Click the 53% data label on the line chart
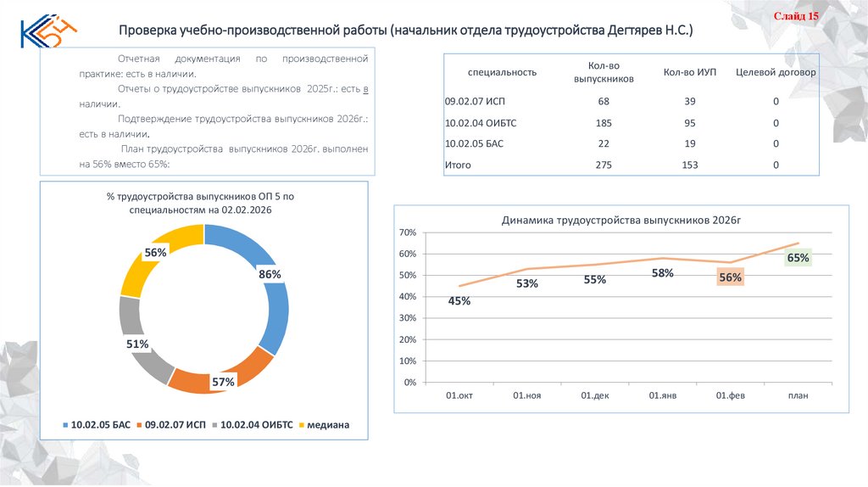Viewport: 868px width, 487px height. click(x=527, y=283)
